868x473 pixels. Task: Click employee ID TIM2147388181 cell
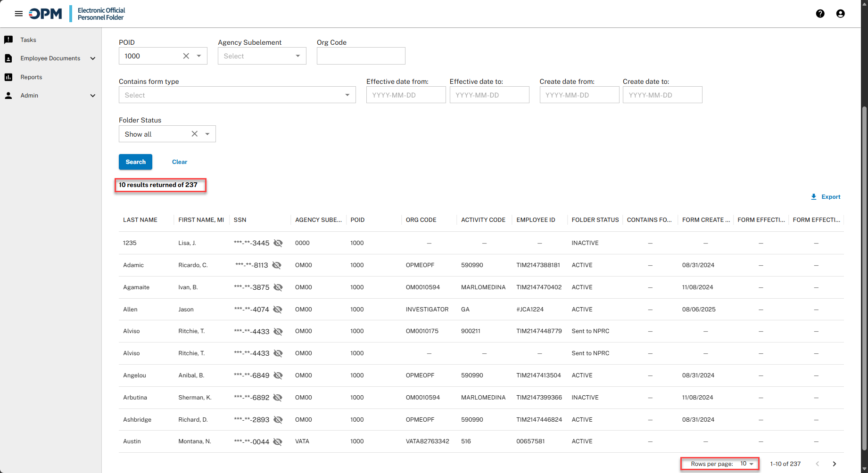tap(538, 265)
